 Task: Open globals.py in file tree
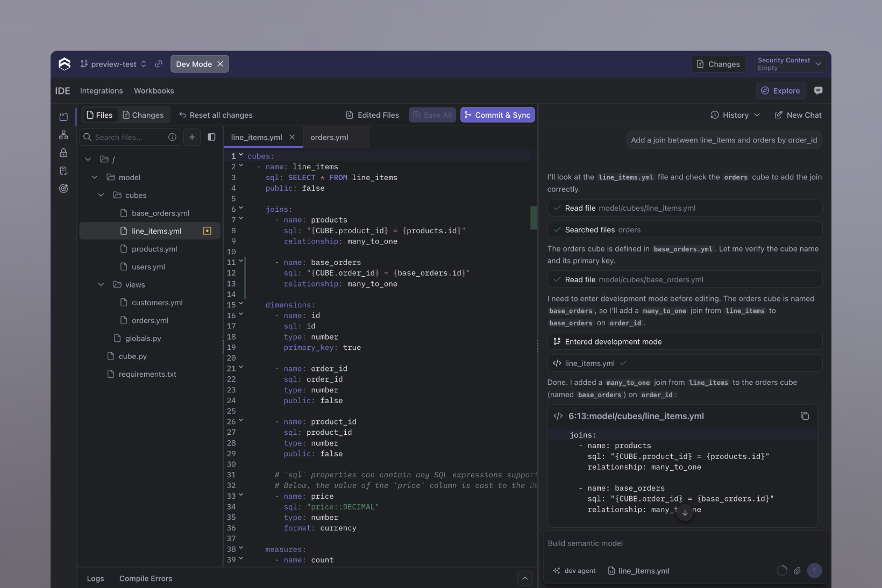150,338
